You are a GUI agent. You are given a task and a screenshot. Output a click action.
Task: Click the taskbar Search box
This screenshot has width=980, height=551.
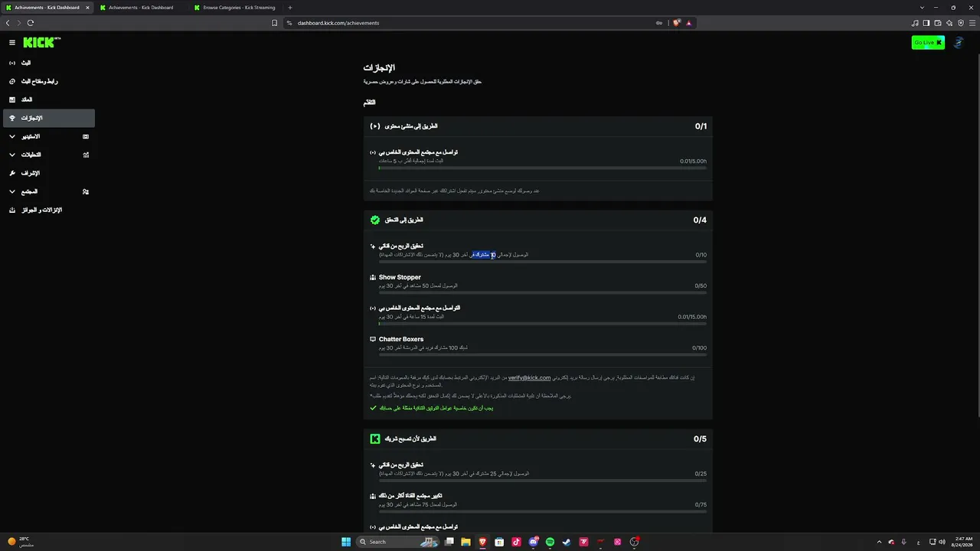(397, 542)
